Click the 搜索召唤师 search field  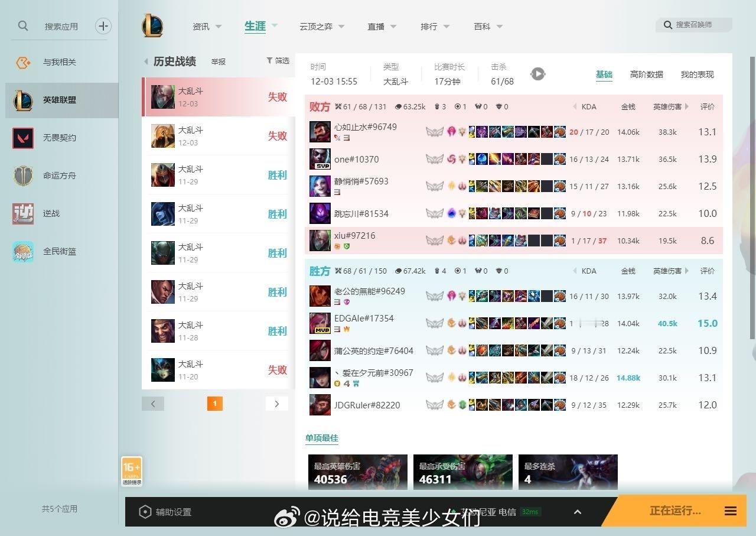pyautogui.click(x=694, y=25)
